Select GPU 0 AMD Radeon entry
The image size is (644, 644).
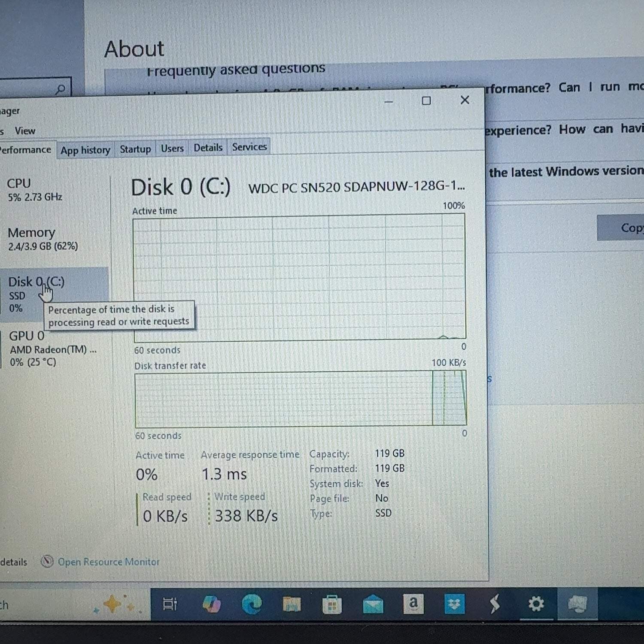point(54,349)
